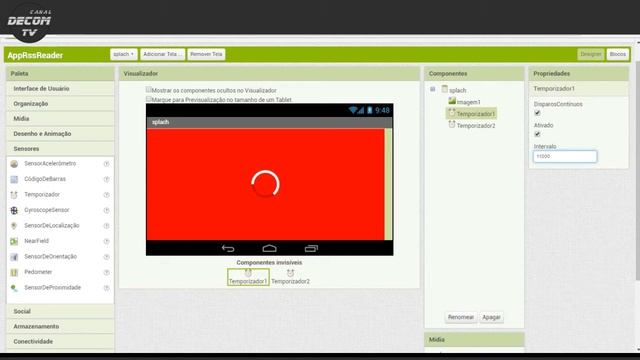Open help for CódigoDeBarras

point(106,179)
